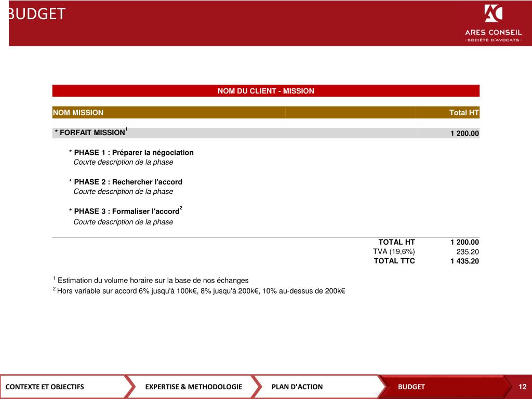
Task: Click the Budget slide title
Action: (x=37, y=14)
